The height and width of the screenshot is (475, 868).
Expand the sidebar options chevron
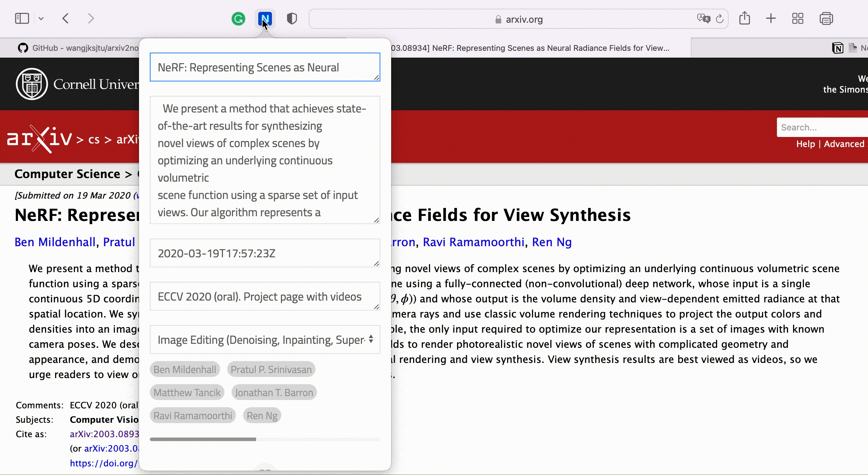41,19
